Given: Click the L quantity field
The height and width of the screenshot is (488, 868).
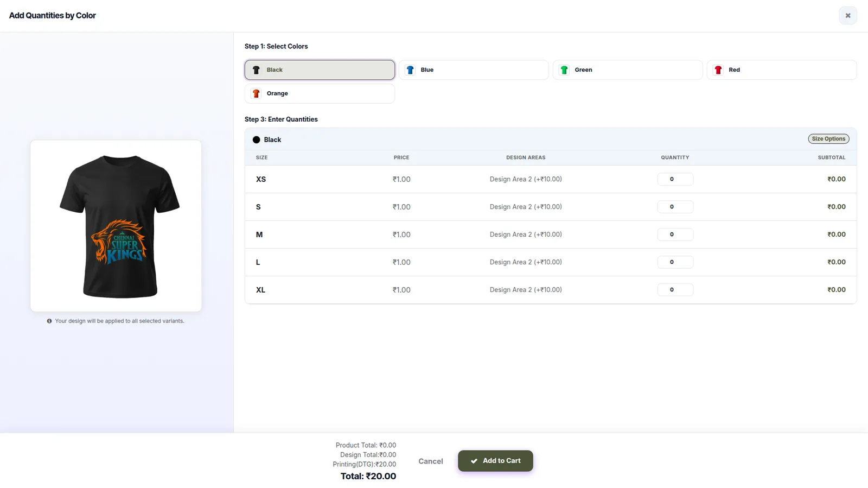Looking at the screenshot, I should (x=675, y=262).
